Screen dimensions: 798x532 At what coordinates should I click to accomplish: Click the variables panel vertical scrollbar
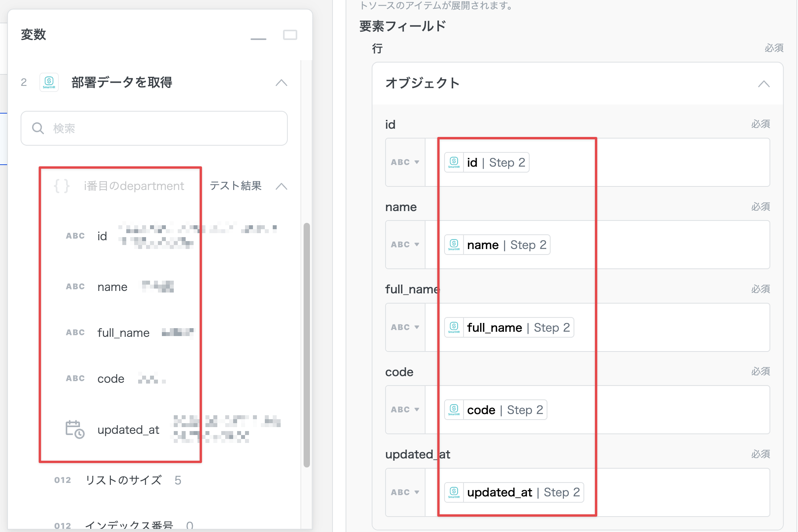point(306,344)
